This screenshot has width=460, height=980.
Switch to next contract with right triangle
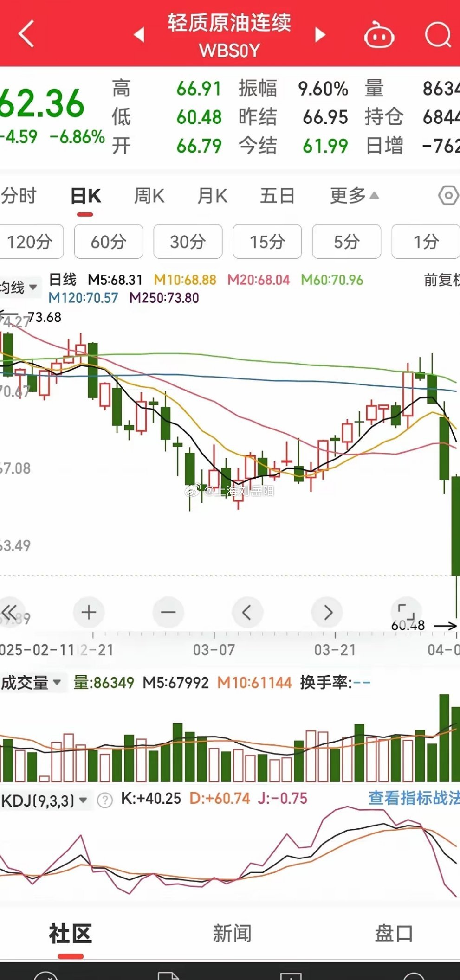(x=320, y=35)
